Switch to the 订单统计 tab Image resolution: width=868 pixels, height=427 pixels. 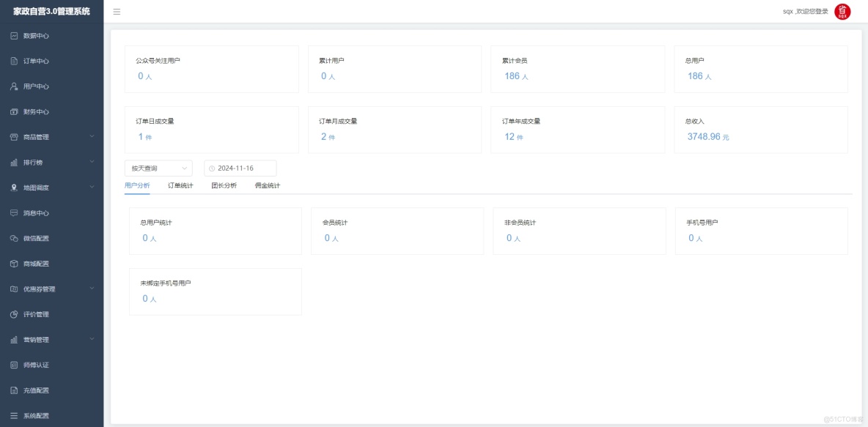(180, 186)
